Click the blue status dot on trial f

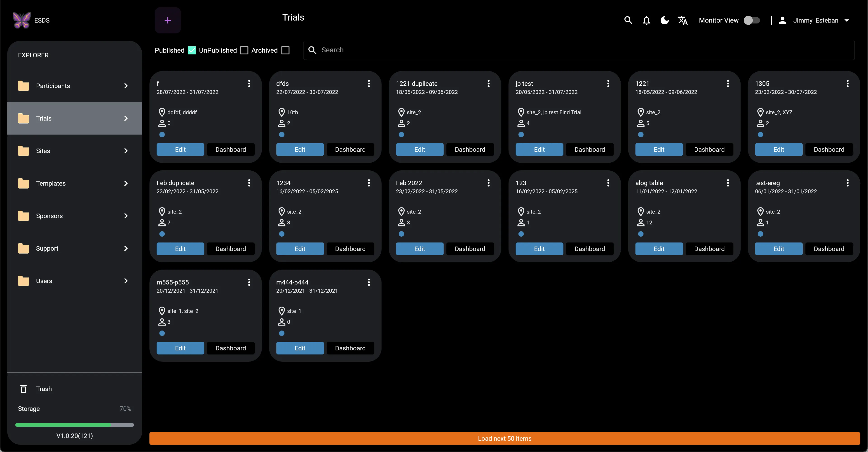pyautogui.click(x=162, y=135)
